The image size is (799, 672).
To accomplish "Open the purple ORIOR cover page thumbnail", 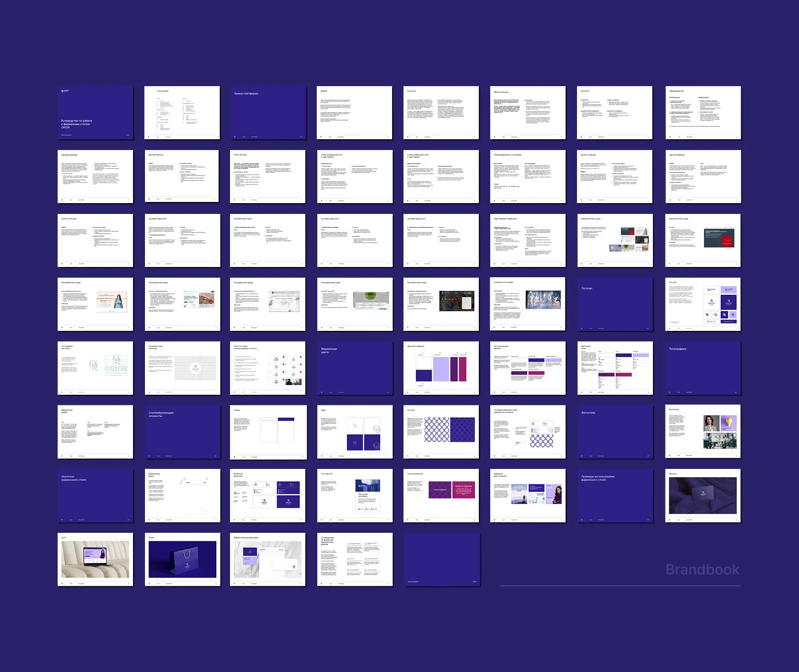I will click(x=96, y=112).
